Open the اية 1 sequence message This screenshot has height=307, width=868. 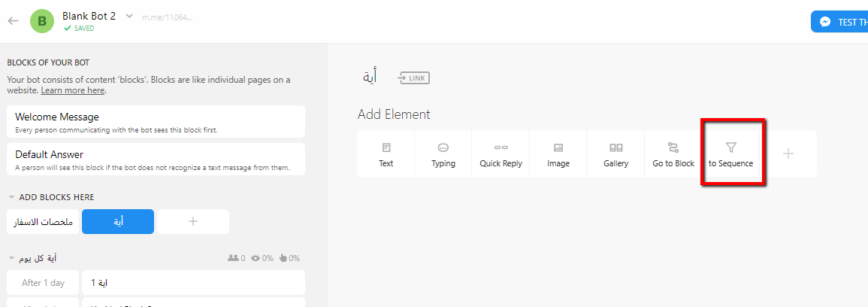pyautogui.click(x=193, y=283)
